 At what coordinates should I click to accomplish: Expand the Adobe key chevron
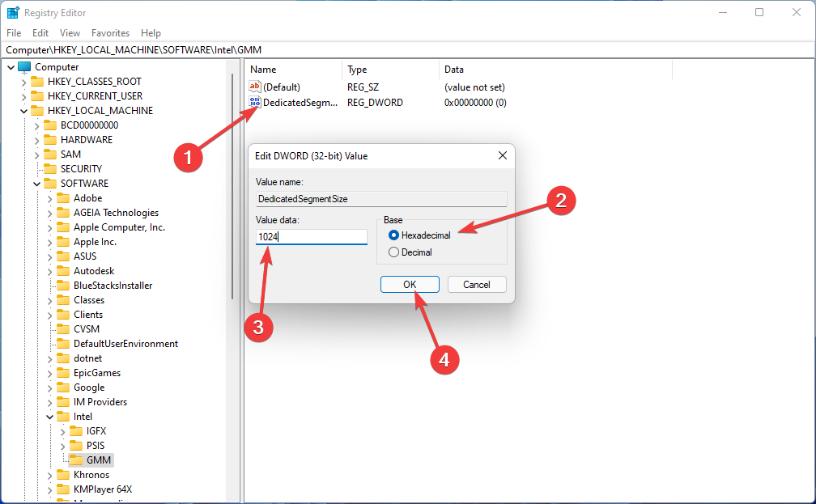49,198
